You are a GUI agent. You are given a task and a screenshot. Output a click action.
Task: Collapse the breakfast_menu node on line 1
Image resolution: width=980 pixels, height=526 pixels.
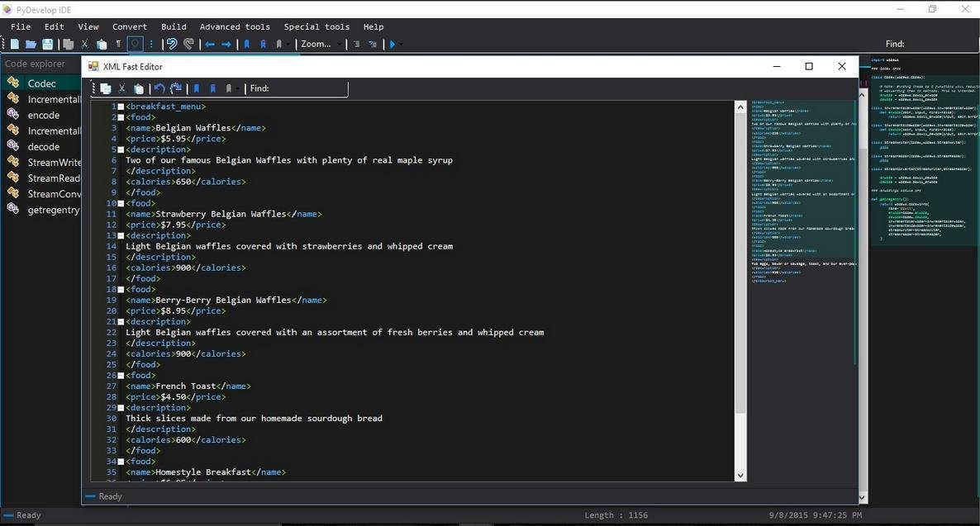point(121,107)
